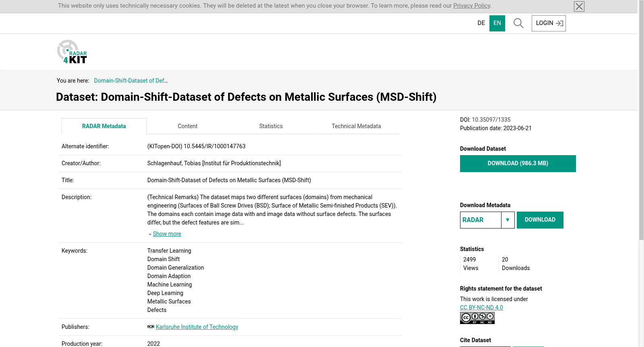Screen dimensions: 644x347
Task: Switch language to DE
Action: coord(481,23)
